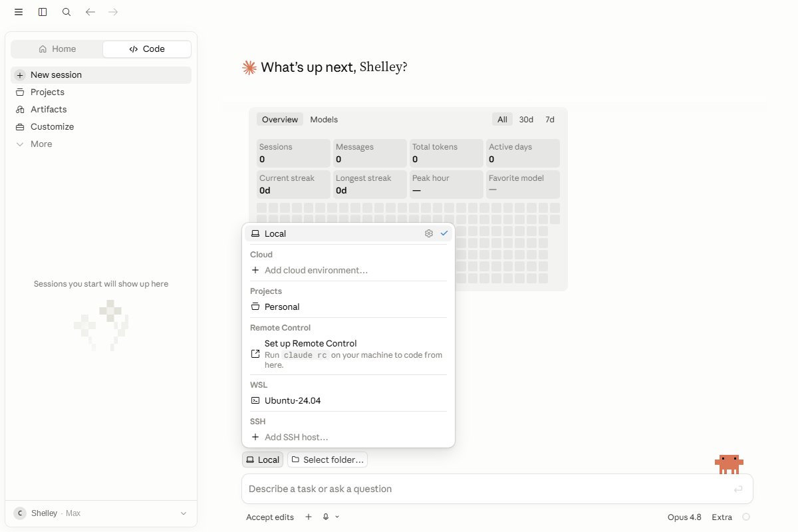Image resolution: width=798 pixels, height=532 pixels.
Task: Open the Local environment dropdown button
Action: pyautogui.click(x=263, y=460)
